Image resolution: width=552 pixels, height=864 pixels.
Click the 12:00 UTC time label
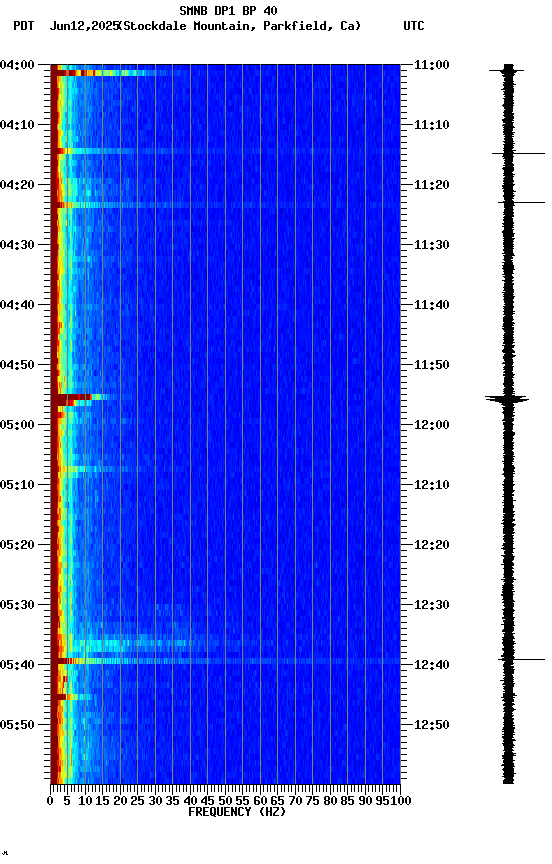point(432,425)
